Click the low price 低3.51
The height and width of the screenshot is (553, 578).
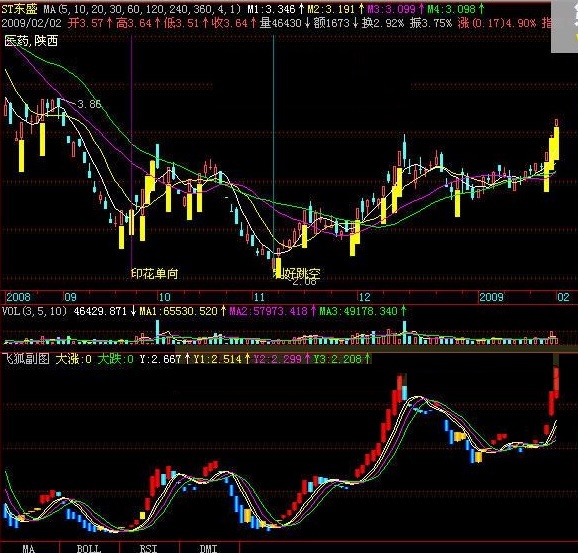tap(185, 23)
